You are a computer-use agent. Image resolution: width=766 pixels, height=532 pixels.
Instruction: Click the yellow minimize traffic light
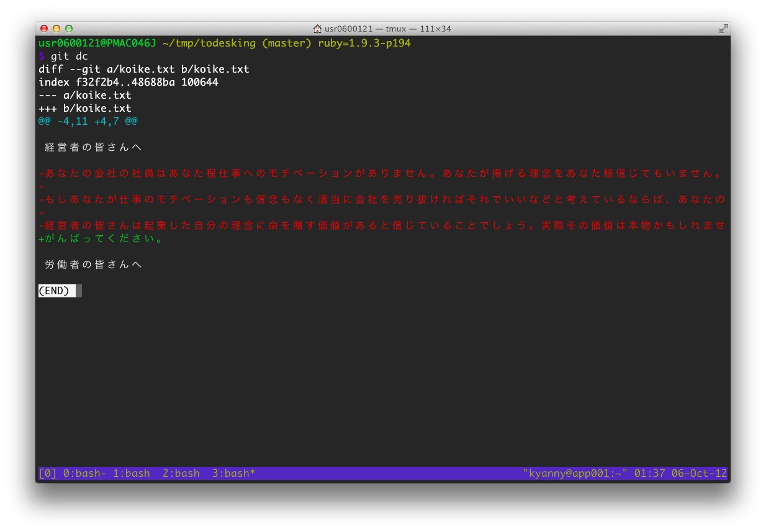(56, 29)
